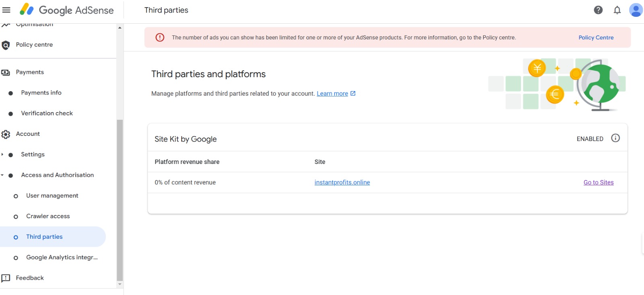Click the Feedback speech bubble icon
The image size is (644, 295).
6,278
